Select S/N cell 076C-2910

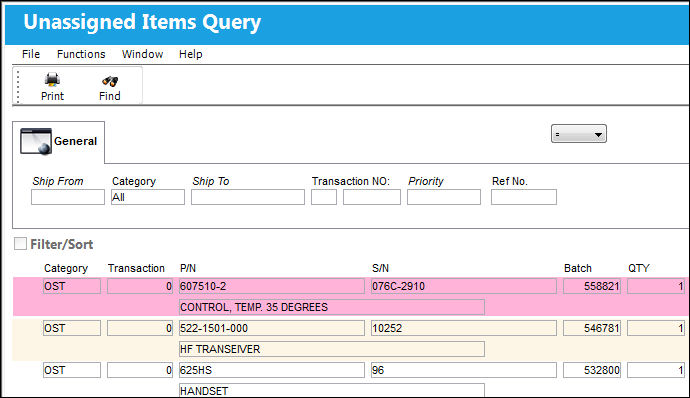(464, 286)
